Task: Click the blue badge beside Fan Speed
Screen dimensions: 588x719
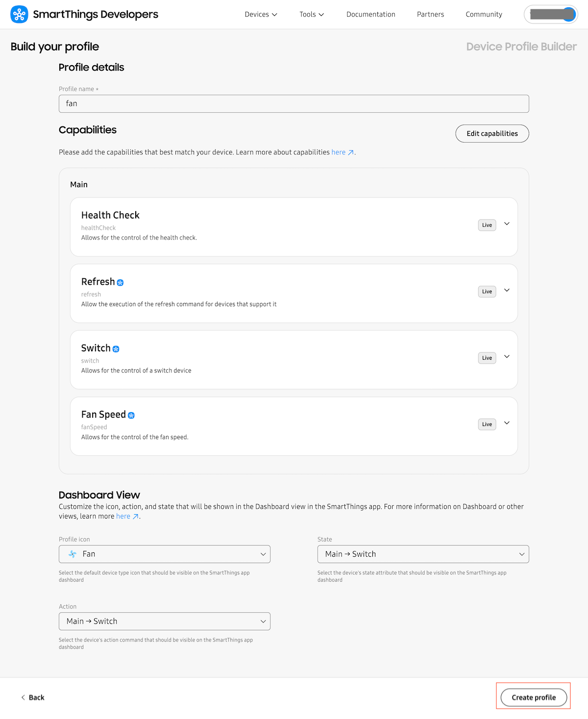Action: coord(131,415)
